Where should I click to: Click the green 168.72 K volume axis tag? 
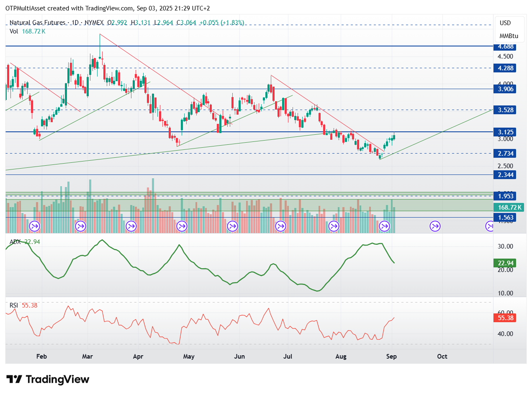[508, 207]
